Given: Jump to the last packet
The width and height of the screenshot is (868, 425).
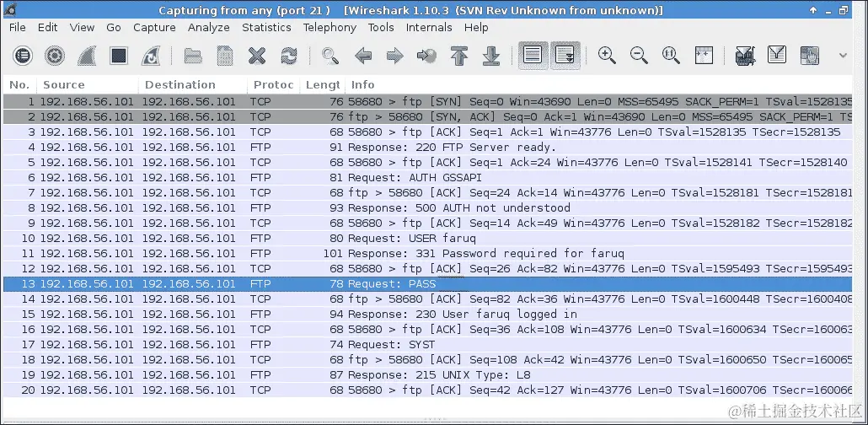Looking at the screenshot, I should 491,56.
